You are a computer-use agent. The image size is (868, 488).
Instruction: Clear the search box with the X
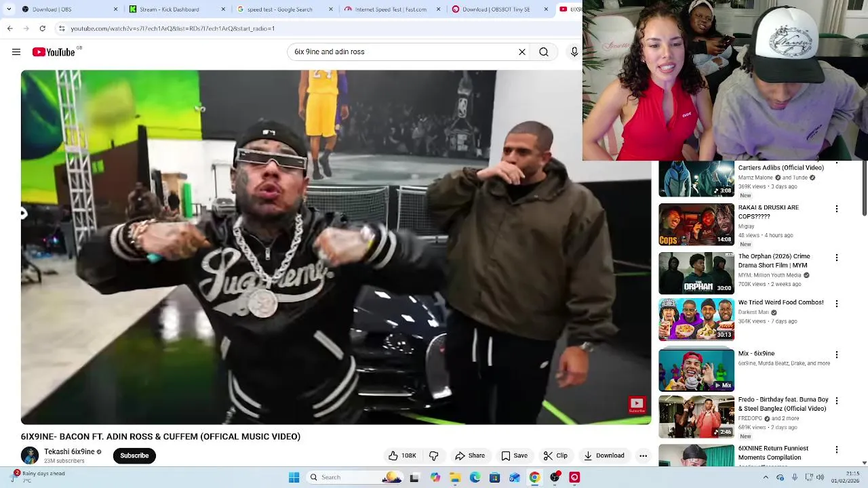pyautogui.click(x=522, y=52)
